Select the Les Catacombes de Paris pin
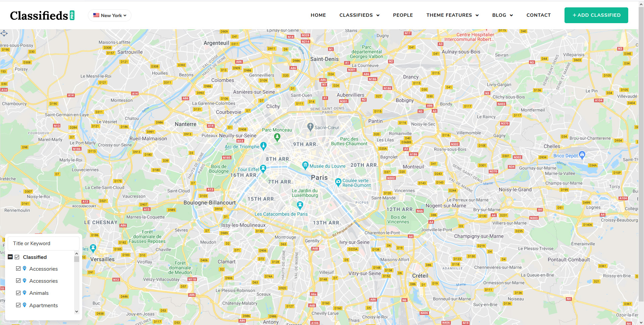The height and width of the screenshot is (325, 644). (300, 205)
